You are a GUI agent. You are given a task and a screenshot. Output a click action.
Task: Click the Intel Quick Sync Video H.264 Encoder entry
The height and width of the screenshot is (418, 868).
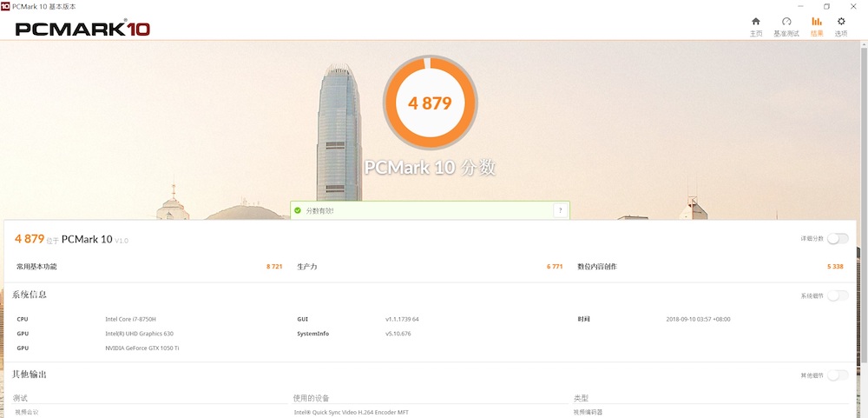pos(350,413)
